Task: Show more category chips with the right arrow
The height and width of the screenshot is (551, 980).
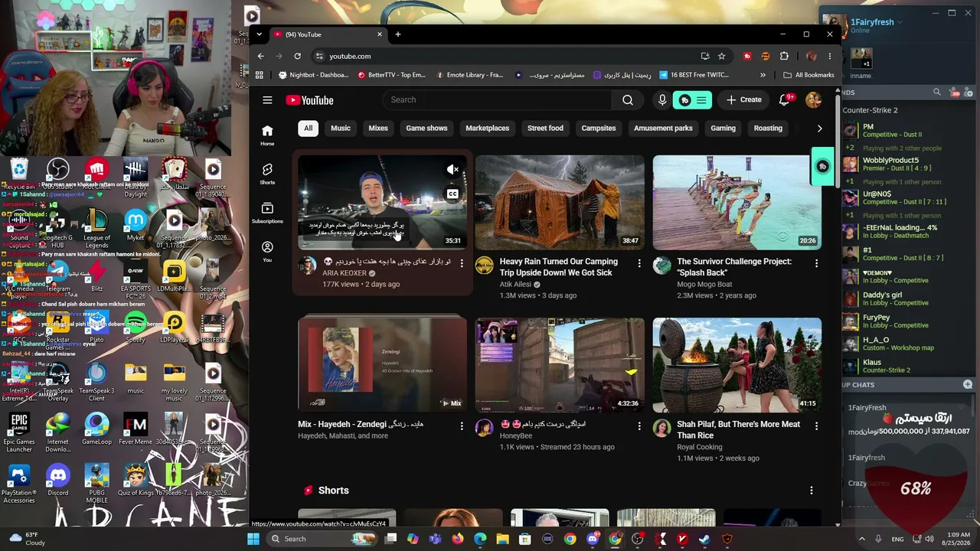Action: pos(819,129)
